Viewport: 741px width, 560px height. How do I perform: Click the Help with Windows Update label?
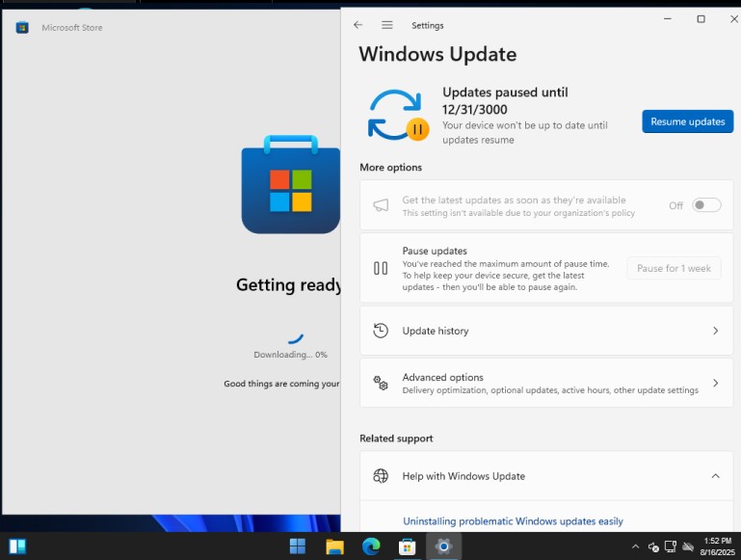[x=463, y=476]
